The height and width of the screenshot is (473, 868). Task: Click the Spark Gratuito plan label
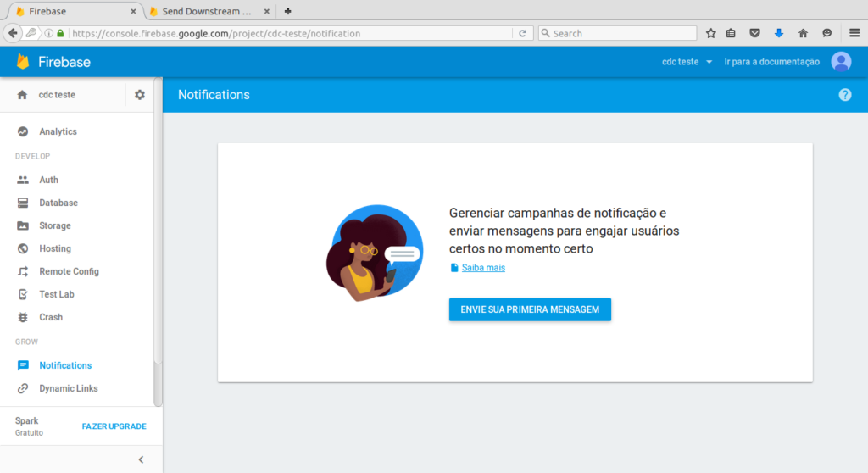(x=29, y=426)
